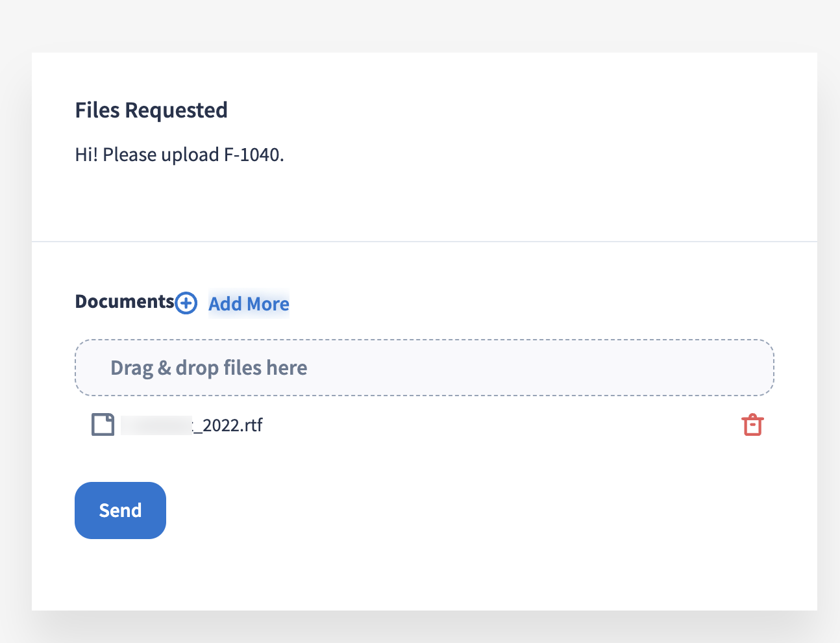Image resolution: width=840 pixels, height=643 pixels.
Task: Click the blurred portion of the file name
Action: point(156,425)
